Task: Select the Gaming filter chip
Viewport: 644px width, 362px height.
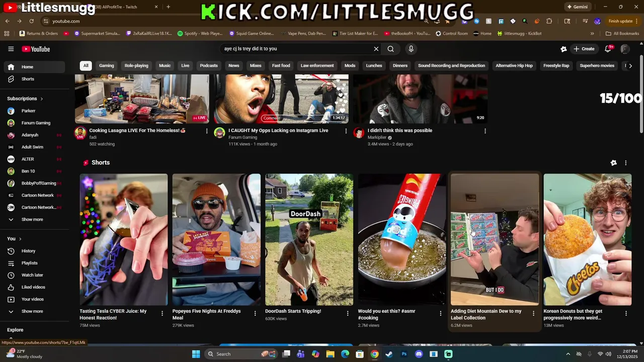Action: tap(106, 65)
